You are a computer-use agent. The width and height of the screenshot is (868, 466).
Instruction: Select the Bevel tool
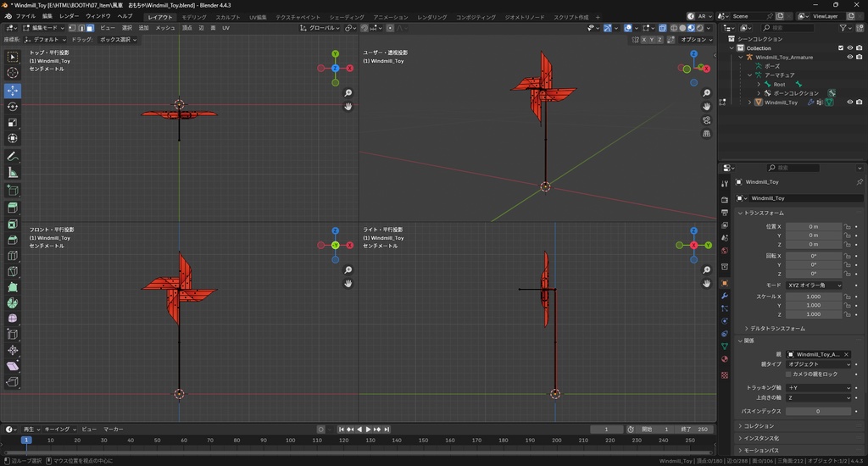pos(12,240)
